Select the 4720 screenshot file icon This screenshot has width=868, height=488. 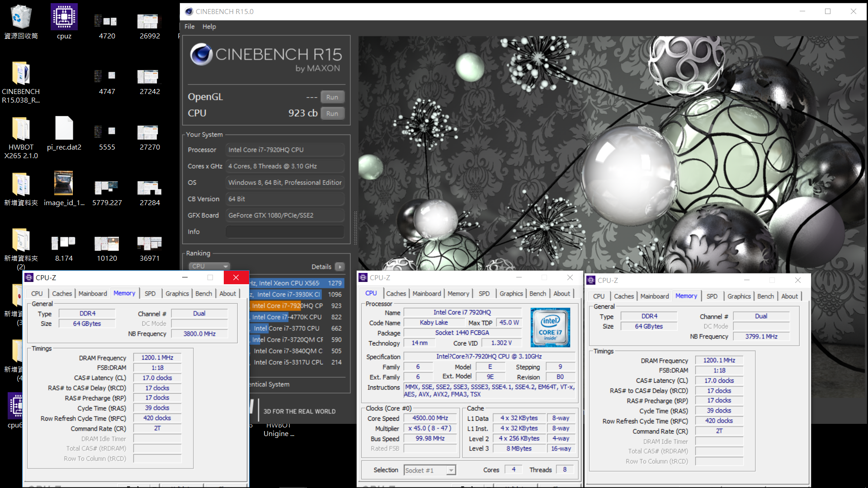(107, 27)
